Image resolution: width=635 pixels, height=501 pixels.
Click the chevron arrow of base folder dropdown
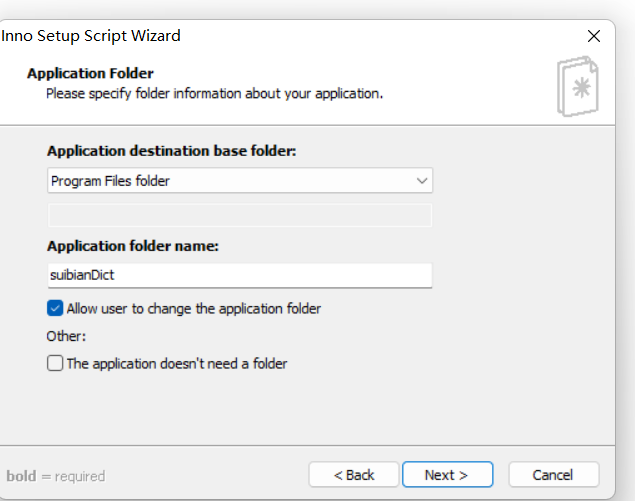pos(422,181)
